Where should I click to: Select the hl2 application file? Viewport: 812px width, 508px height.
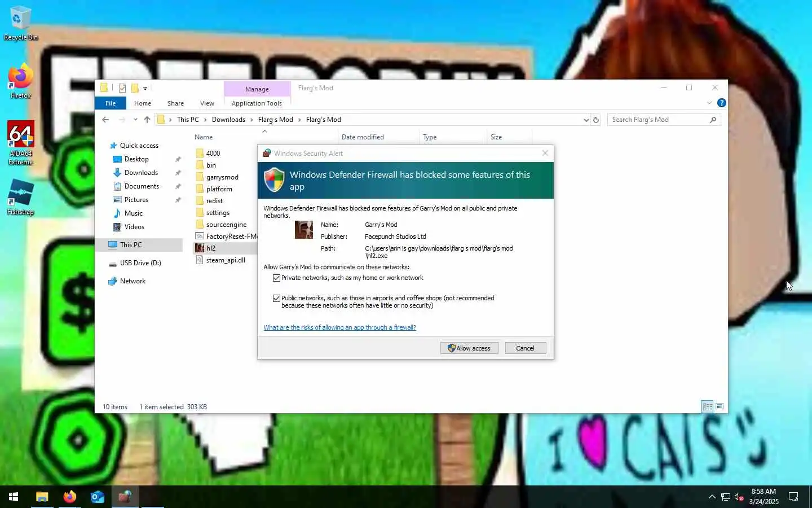coord(210,248)
